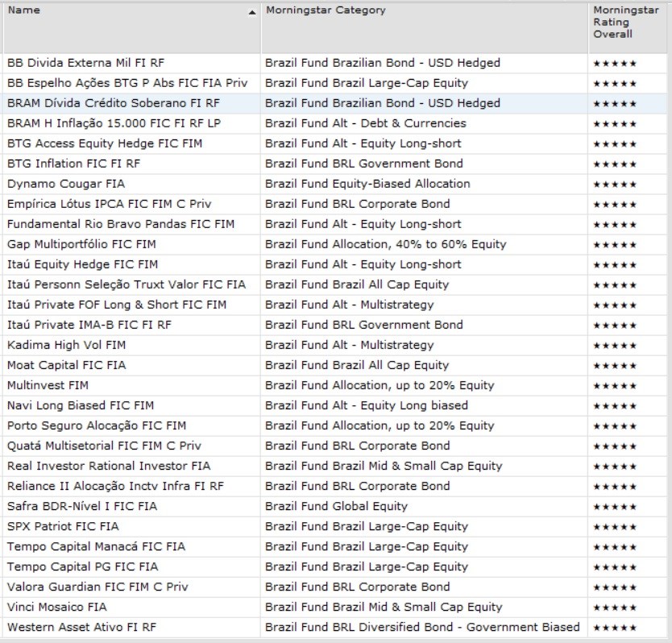Select the Safra BDR-Nível I FIC FIA fund
The image size is (672, 643).
click(x=82, y=506)
